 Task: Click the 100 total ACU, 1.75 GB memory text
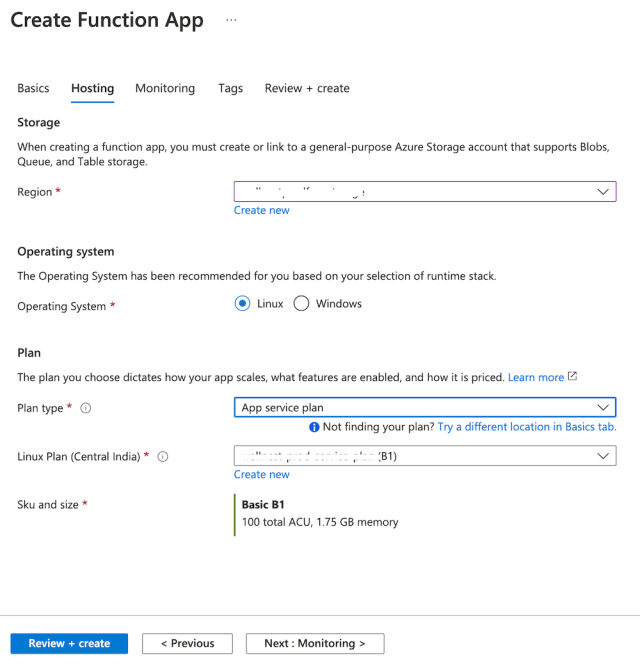(x=320, y=522)
